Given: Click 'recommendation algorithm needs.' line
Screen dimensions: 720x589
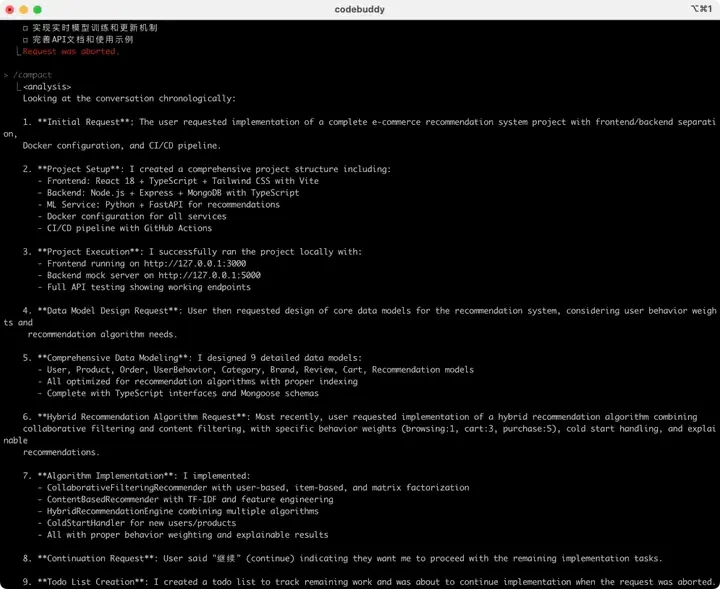Looking at the screenshot, I should pyautogui.click(x=102, y=334).
